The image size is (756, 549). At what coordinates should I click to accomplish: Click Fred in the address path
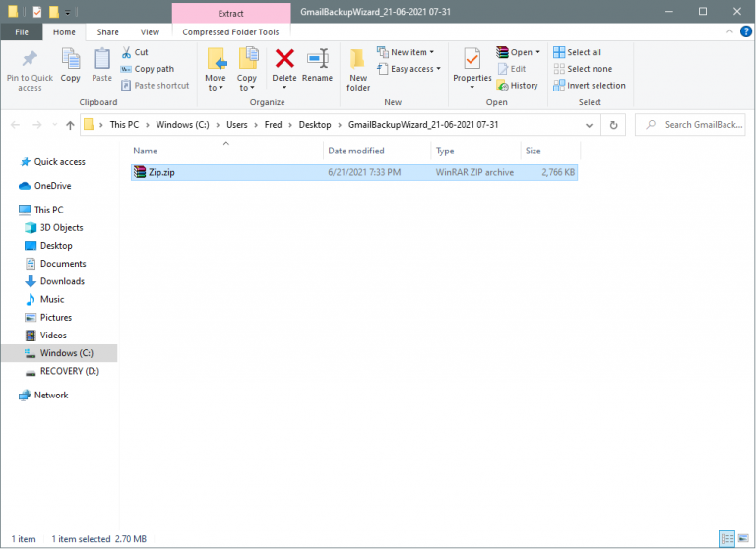click(x=274, y=125)
